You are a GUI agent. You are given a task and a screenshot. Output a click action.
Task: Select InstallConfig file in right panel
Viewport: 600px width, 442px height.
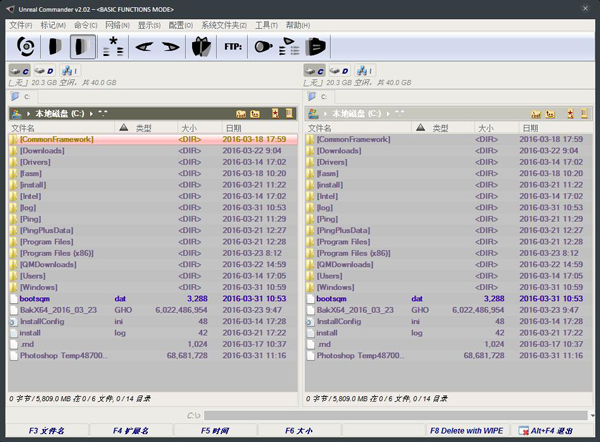449,321
